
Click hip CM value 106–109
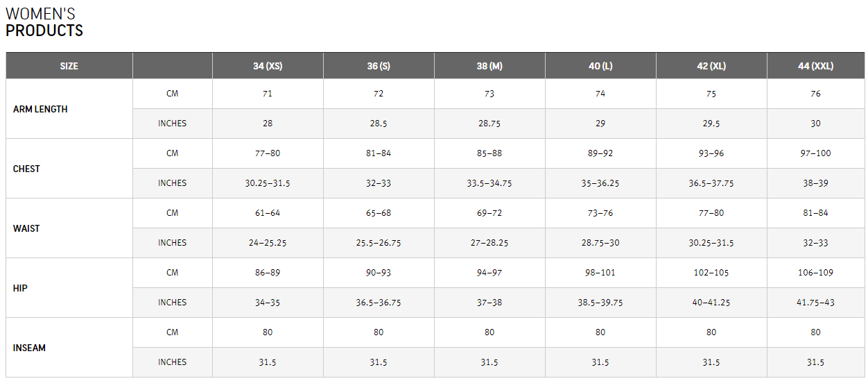click(815, 273)
